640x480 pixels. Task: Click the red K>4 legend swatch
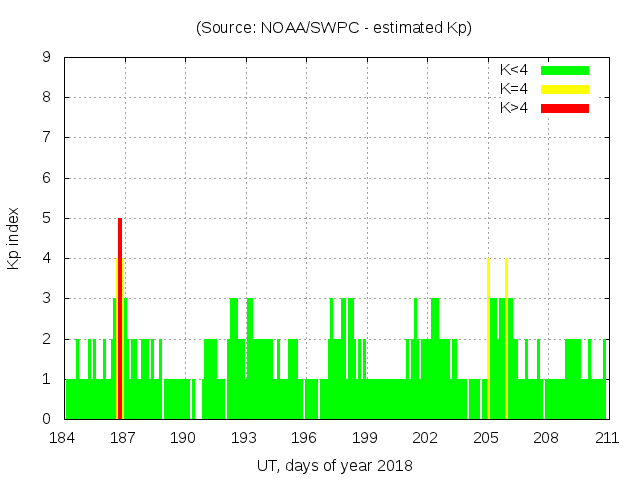point(565,107)
